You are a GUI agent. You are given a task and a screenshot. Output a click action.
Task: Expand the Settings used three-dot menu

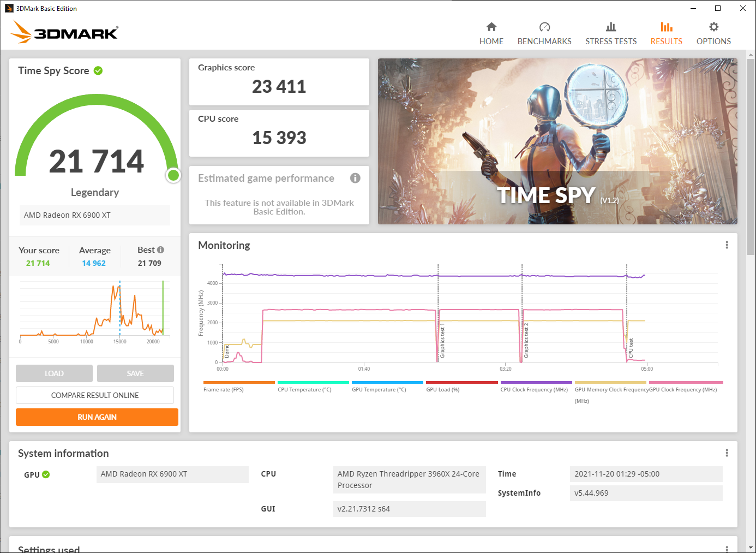(x=727, y=549)
